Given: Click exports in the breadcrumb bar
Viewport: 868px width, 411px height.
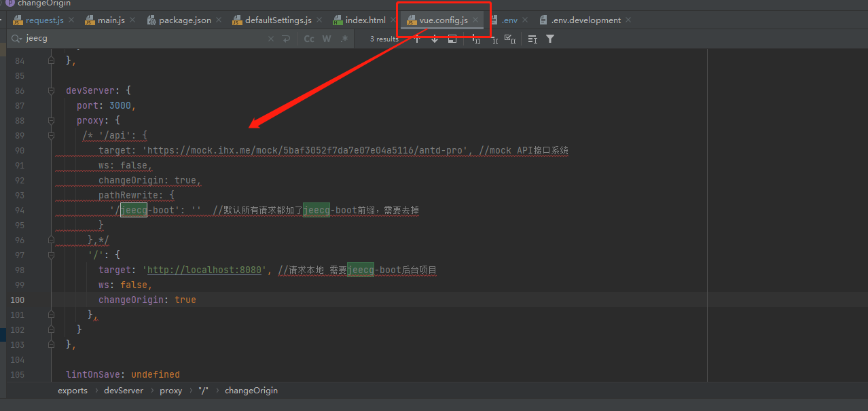Looking at the screenshot, I should click(73, 391).
